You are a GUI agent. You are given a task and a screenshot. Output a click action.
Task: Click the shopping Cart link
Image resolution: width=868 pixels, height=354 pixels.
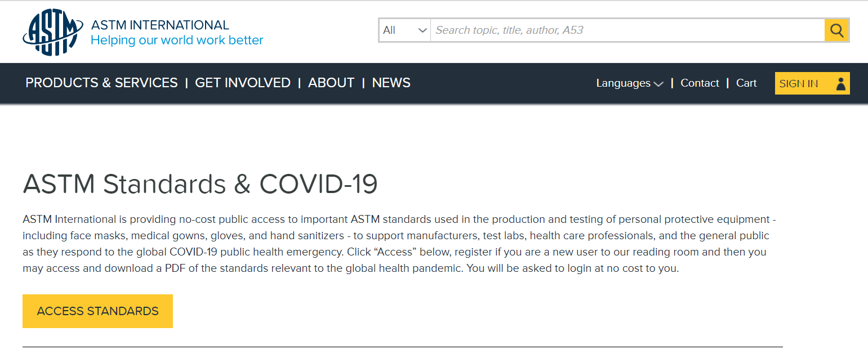(746, 83)
